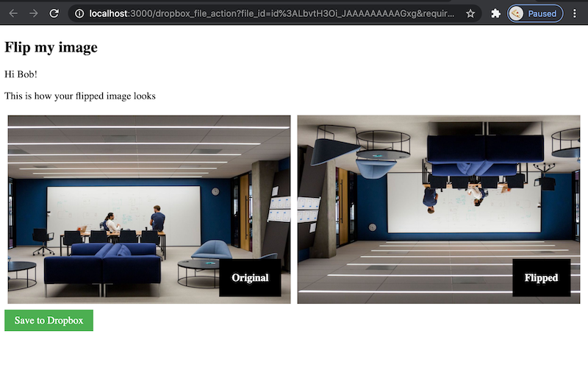Click the Paused profile button
Image resolution: width=588 pixels, height=384 pixels.
click(535, 13)
